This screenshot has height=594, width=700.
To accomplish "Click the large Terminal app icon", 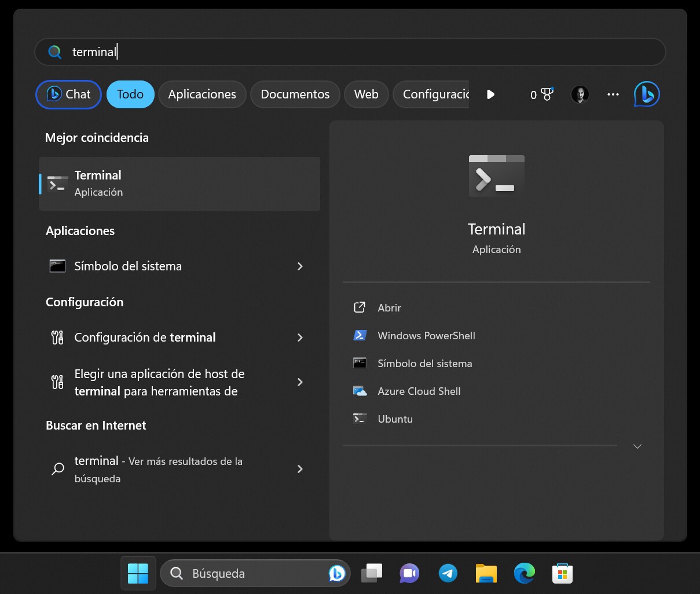I will click(x=496, y=175).
